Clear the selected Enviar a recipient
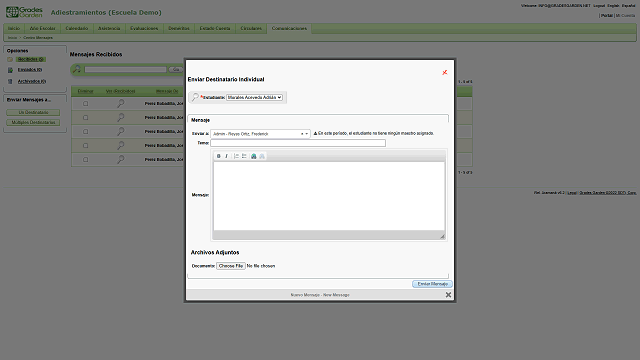 pyautogui.click(x=302, y=134)
